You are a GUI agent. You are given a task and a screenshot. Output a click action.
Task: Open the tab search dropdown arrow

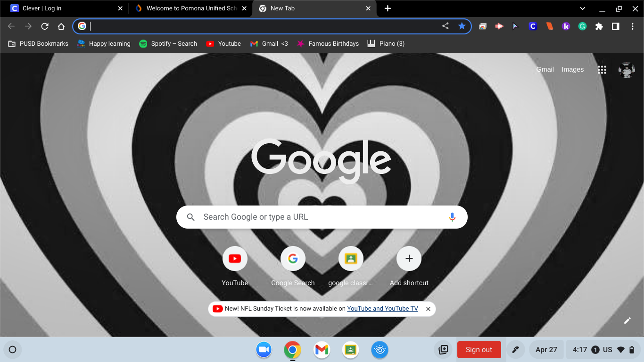point(583,8)
